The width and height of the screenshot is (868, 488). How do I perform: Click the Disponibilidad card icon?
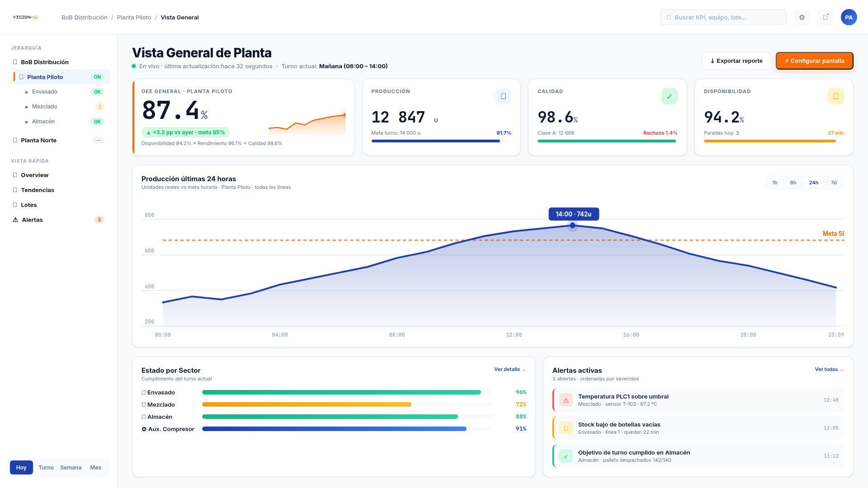[836, 96]
